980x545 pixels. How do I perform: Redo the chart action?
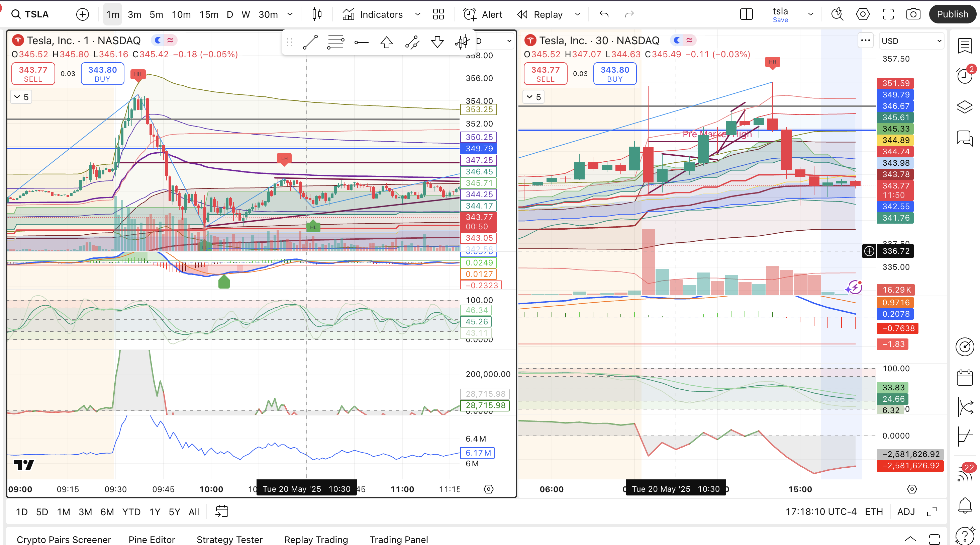pos(629,14)
